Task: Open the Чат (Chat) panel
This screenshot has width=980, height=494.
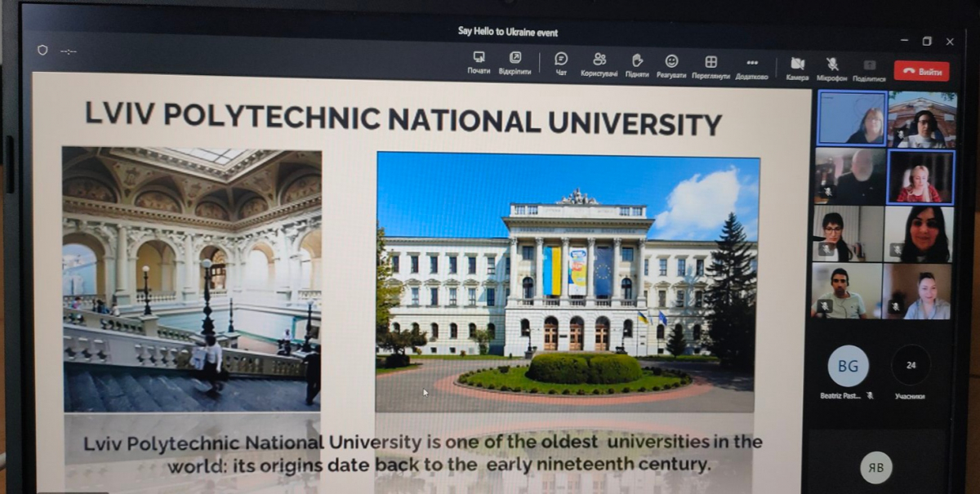Action: pos(561,60)
